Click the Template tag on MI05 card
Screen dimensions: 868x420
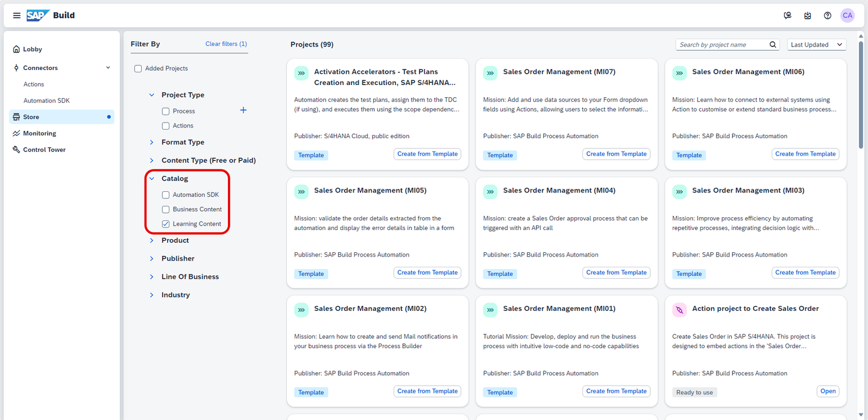click(311, 274)
